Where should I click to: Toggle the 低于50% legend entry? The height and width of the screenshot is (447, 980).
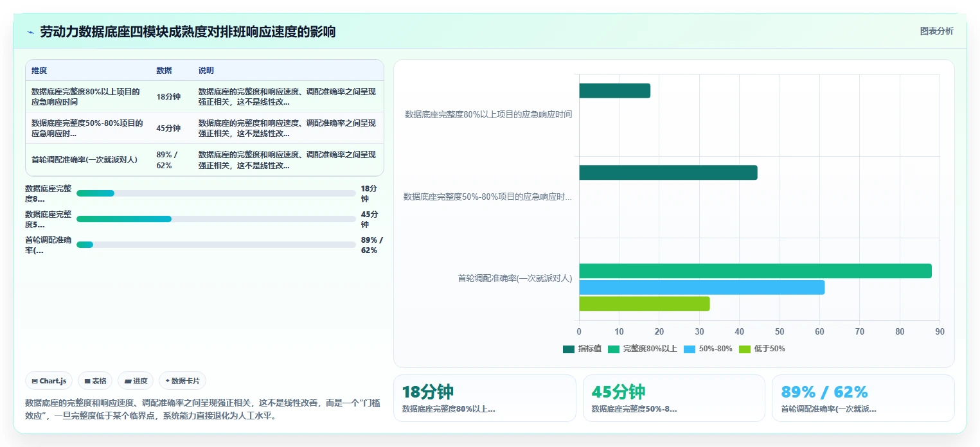pos(762,349)
